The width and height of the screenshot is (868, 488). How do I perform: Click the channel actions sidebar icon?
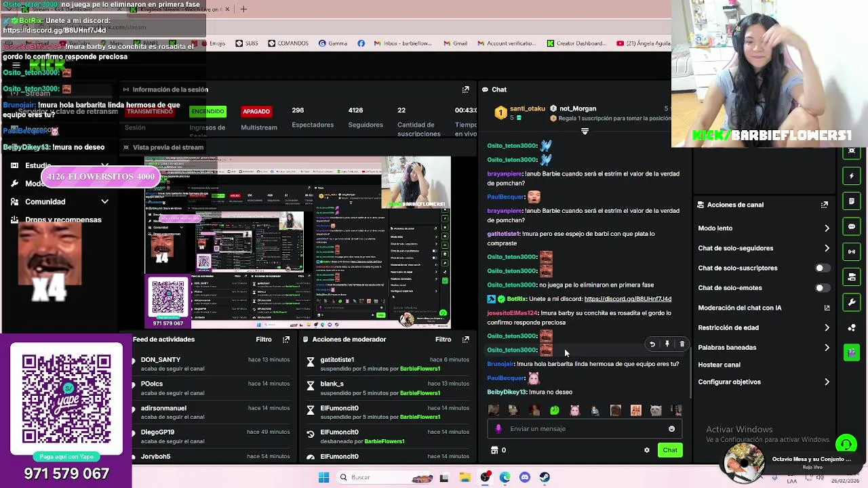(852, 277)
